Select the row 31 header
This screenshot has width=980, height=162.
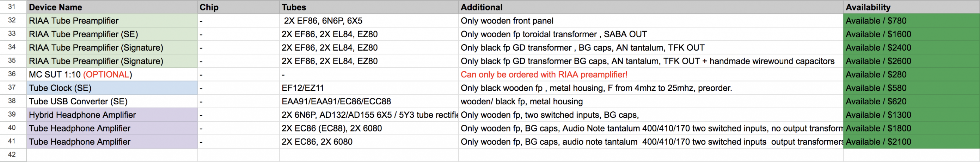click(12, 7)
